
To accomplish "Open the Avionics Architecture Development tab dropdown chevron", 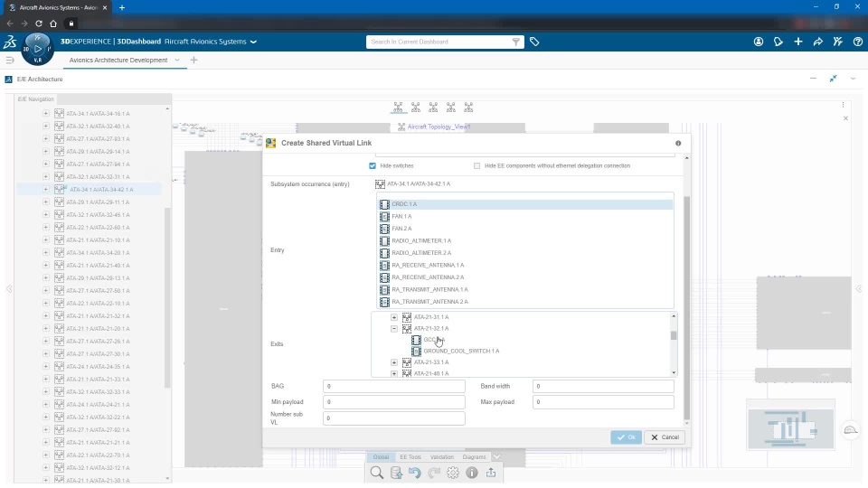I will click(x=177, y=60).
